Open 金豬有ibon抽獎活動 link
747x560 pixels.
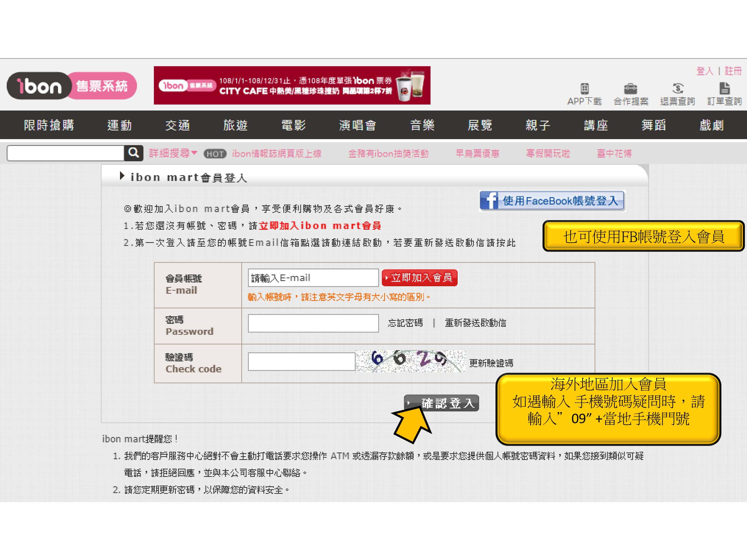[x=388, y=154]
